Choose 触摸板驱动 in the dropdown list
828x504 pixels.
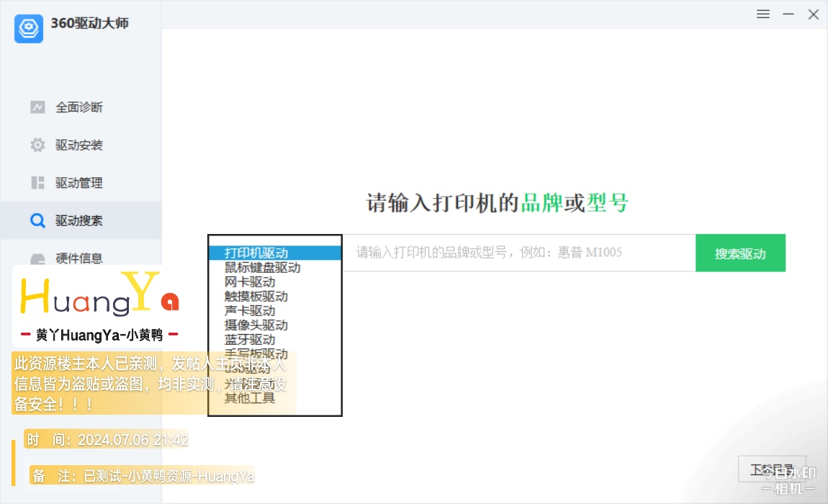point(275,297)
